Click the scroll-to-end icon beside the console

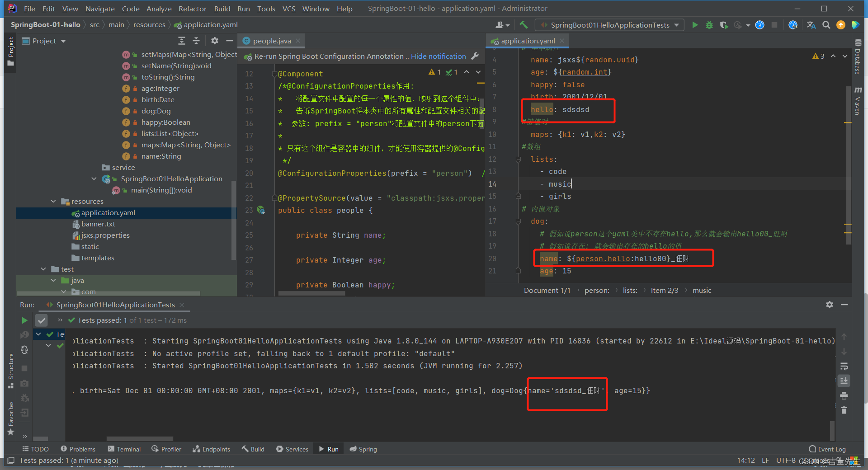click(844, 381)
